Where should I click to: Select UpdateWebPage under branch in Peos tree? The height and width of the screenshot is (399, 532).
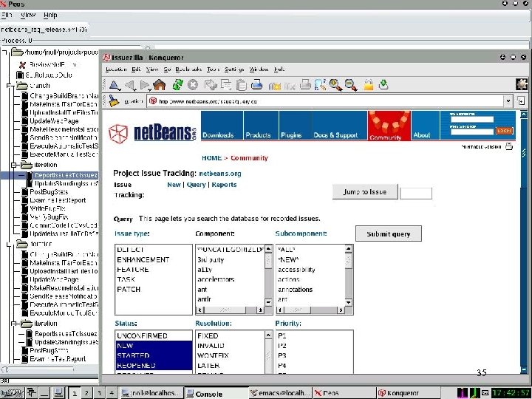[x=54, y=121]
